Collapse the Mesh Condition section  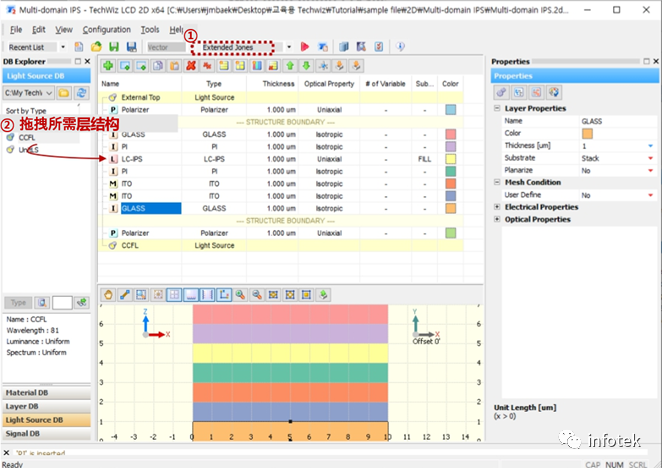click(497, 182)
